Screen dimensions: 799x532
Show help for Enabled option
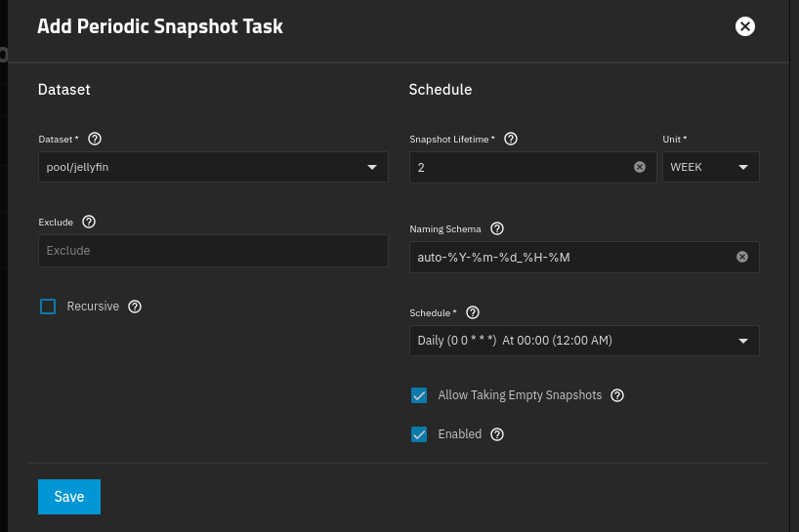point(497,434)
